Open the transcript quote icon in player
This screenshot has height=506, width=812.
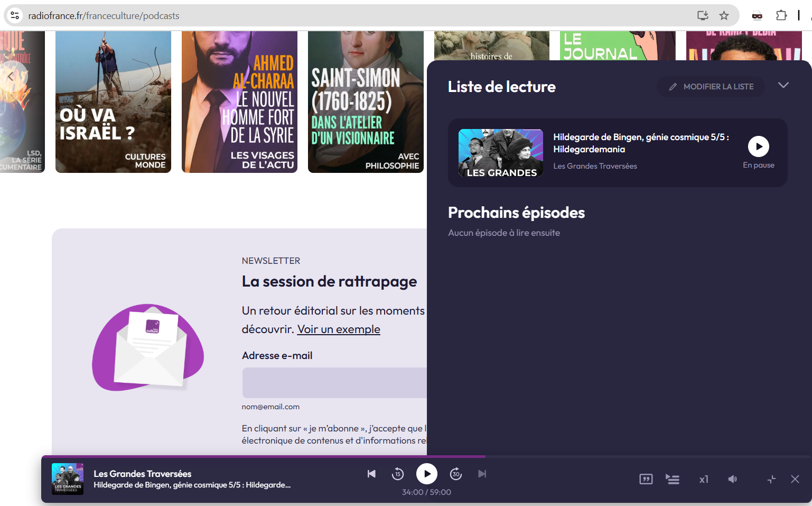[646, 479]
